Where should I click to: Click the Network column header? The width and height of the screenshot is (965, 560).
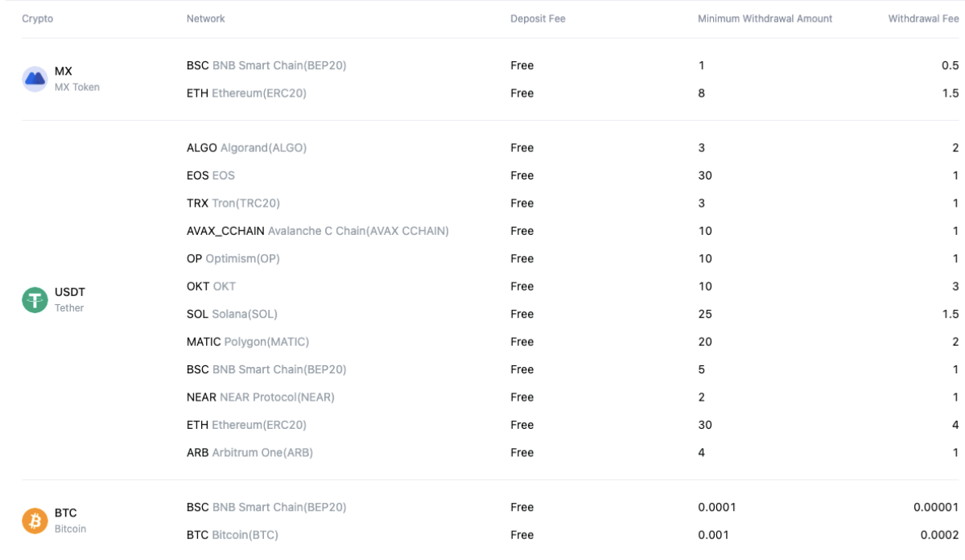tap(205, 19)
